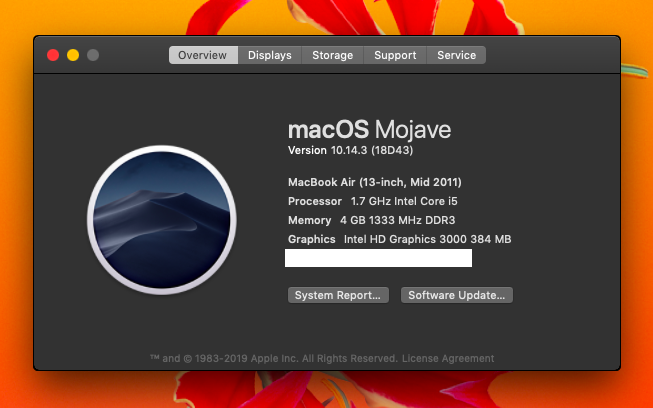Open the License Agreement link
The image size is (653, 408).
point(448,358)
